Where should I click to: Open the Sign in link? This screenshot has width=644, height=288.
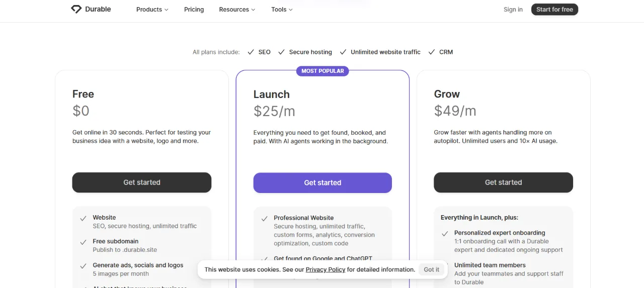pos(513,10)
